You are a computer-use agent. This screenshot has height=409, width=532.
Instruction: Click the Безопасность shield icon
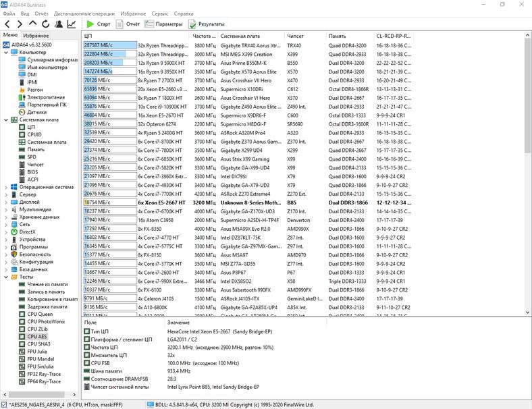coord(14,254)
